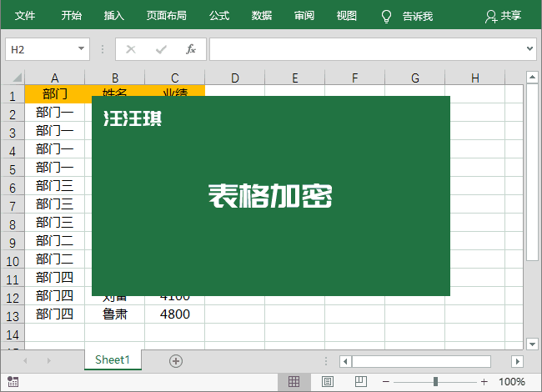The width and height of the screenshot is (542, 392).
Task: Add a new sheet with plus icon
Action: click(176, 361)
